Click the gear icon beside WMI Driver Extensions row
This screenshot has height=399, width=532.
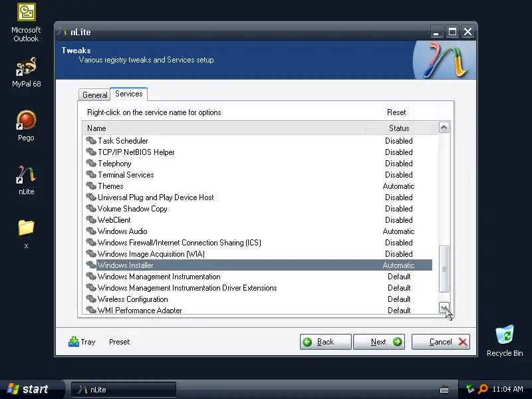(x=91, y=287)
